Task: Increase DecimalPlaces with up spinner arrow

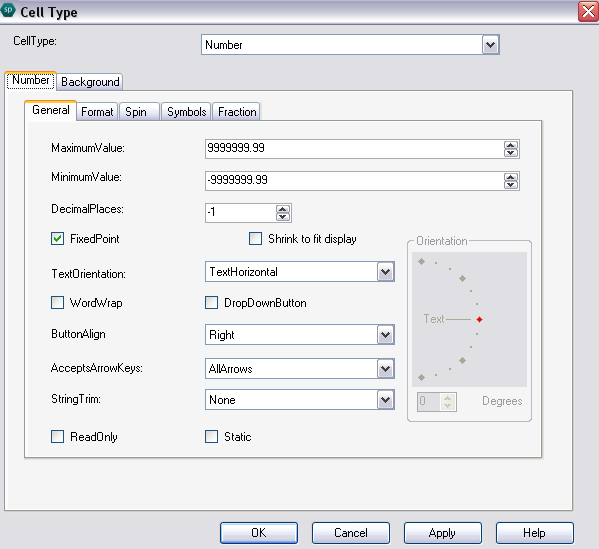Action: click(283, 209)
